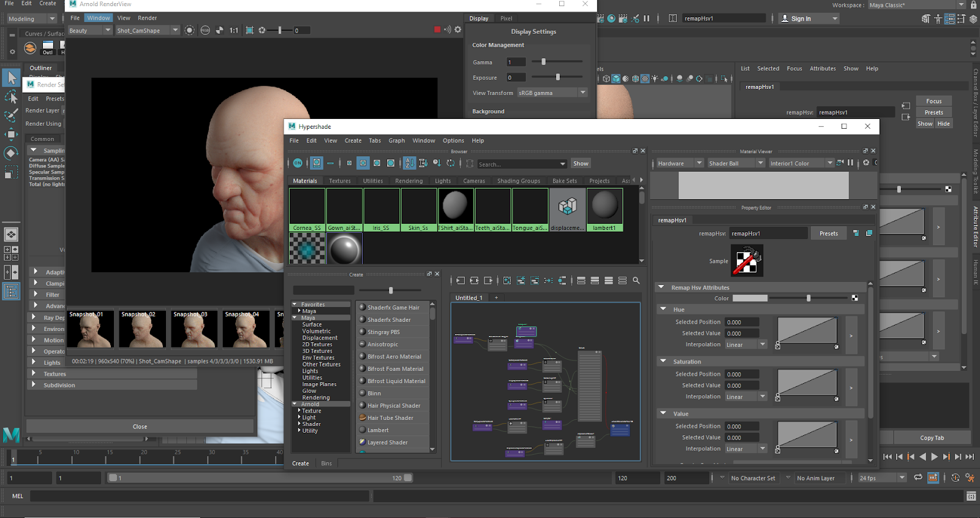This screenshot has width=980, height=518.
Task: Click reverse sort order icon in browser
Action: (x=451, y=163)
